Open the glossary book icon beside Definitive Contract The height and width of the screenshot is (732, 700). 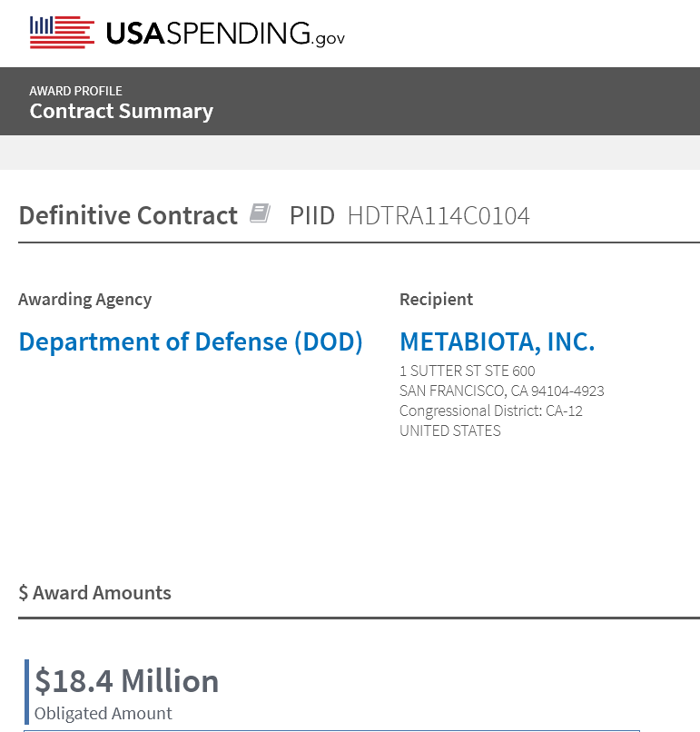tap(260, 214)
